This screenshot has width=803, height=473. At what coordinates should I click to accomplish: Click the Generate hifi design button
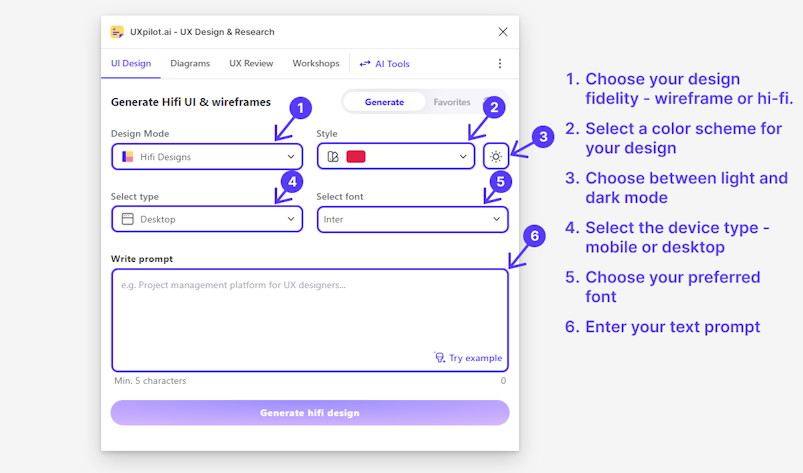tap(310, 413)
